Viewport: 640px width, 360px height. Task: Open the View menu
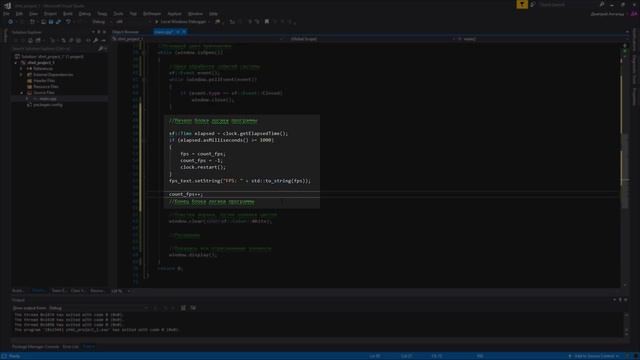pyautogui.click(x=33, y=13)
